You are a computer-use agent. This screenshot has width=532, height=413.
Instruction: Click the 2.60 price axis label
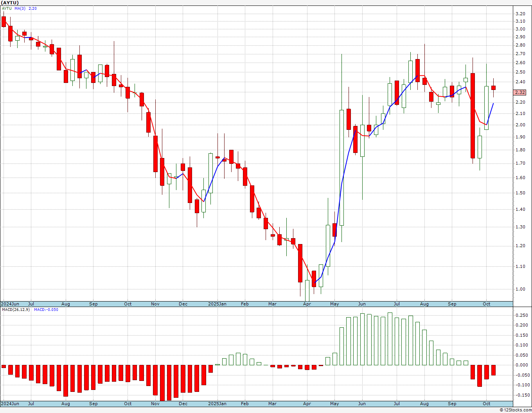pos(520,63)
